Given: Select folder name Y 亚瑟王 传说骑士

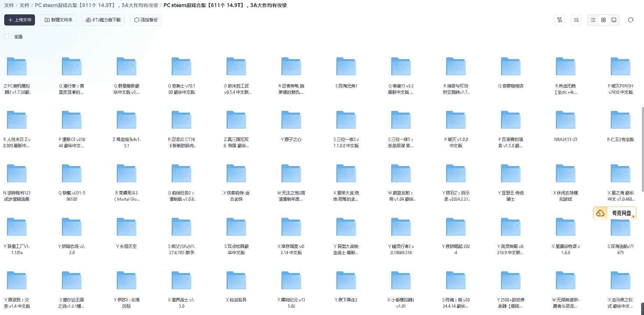Looking at the screenshot, I should tap(511, 196).
